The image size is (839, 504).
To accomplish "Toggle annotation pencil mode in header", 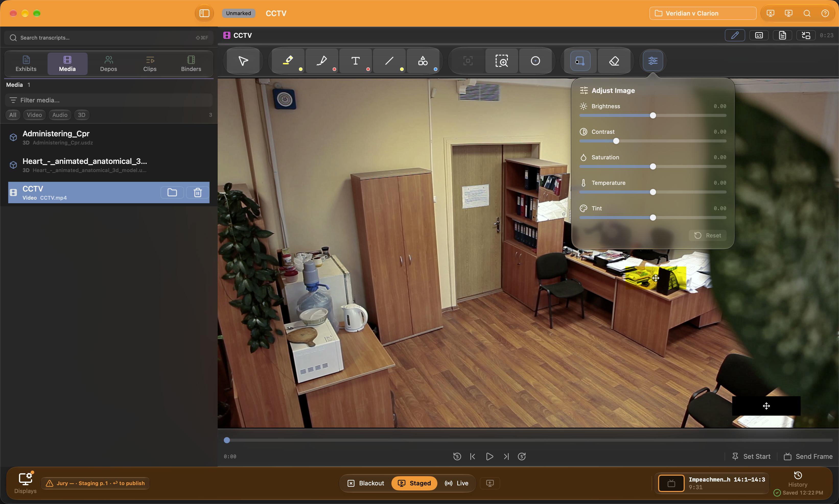I will (735, 35).
